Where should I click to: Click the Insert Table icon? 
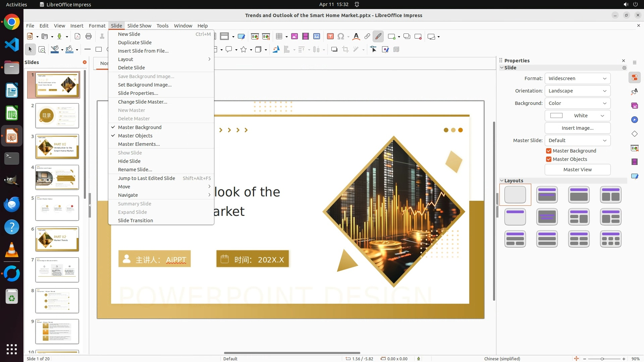[279, 37]
